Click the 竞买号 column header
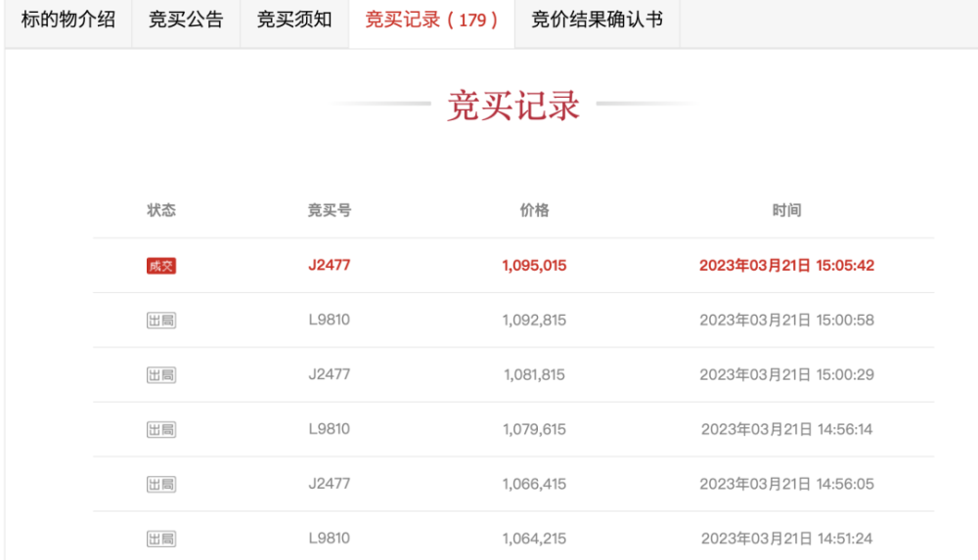 pyautogui.click(x=330, y=210)
